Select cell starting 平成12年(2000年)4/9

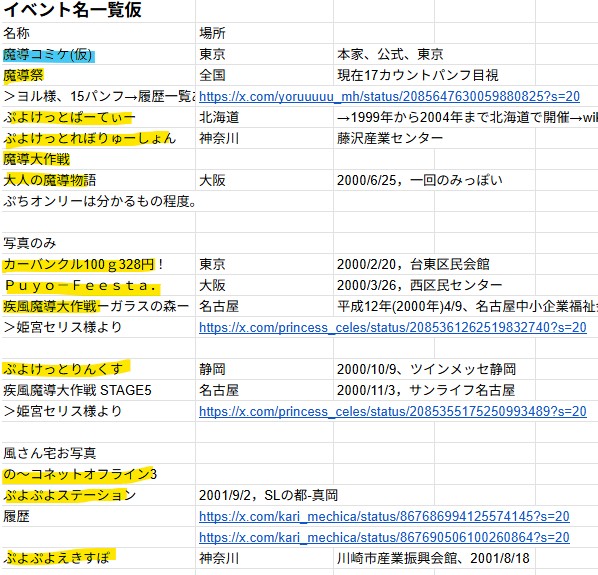pos(467,307)
